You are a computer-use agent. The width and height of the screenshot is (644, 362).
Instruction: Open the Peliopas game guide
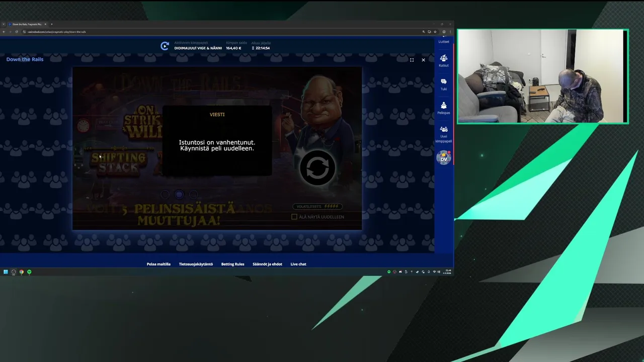443,108
